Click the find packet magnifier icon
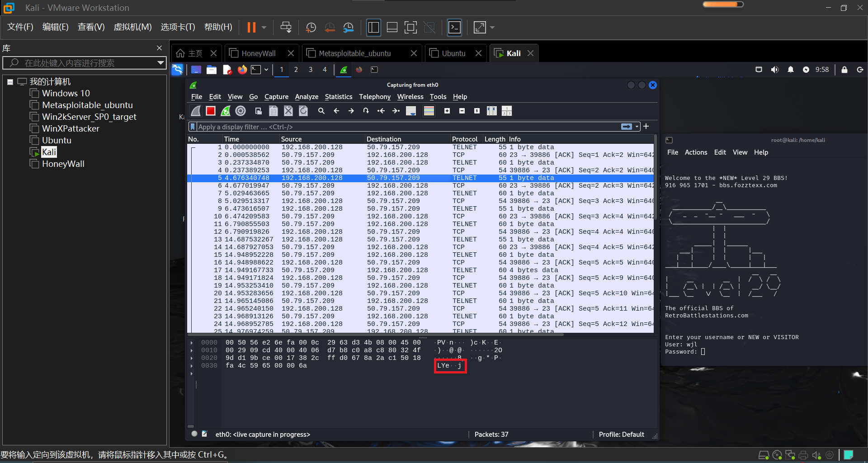Viewport: 868px width, 463px height. tap(321, 111)
